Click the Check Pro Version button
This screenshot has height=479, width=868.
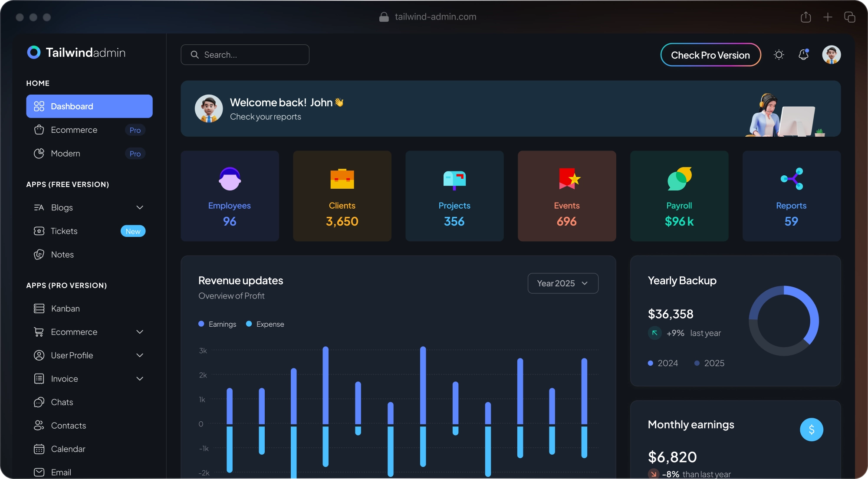tap(710, 55)
